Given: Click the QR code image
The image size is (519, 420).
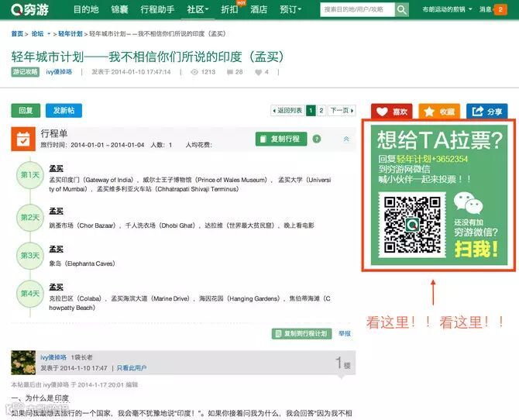Looking at the screenshot, I should click(x=412, y=225).
